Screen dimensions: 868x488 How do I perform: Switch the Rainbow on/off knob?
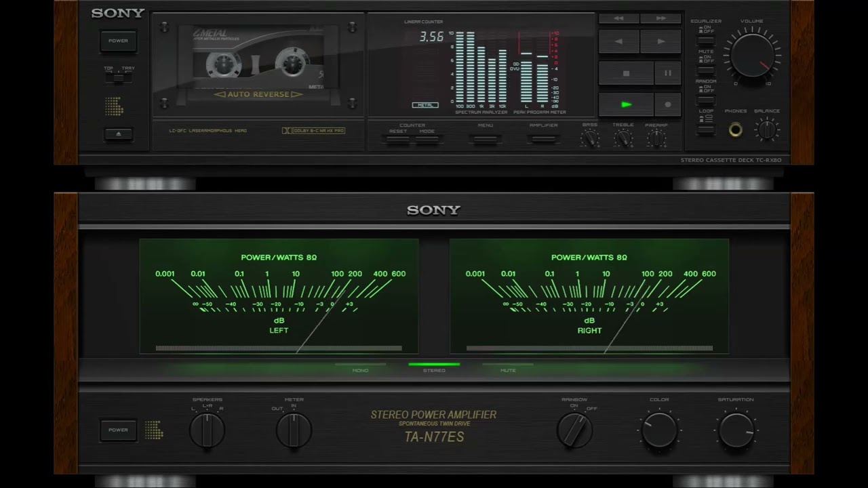coord(574,430)
